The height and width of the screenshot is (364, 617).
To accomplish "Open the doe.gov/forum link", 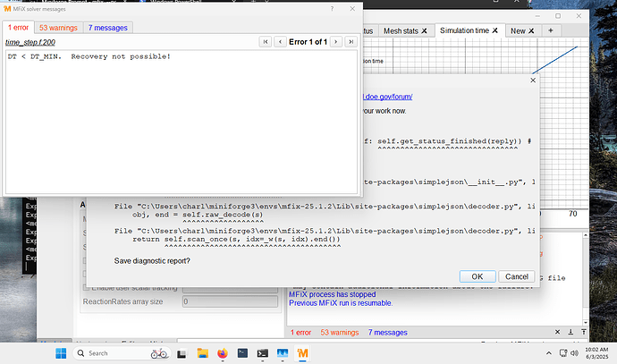I will pos(387,97).
